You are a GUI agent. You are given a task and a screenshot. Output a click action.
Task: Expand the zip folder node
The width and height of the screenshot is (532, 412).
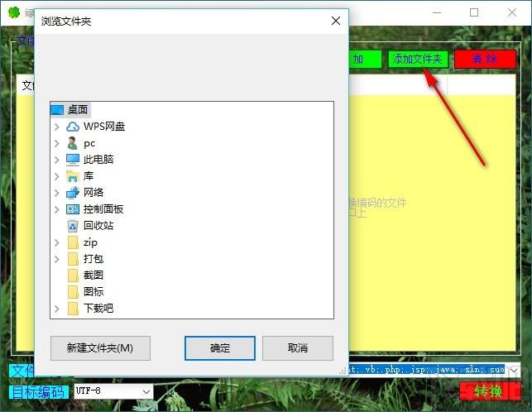pos(57,242)
